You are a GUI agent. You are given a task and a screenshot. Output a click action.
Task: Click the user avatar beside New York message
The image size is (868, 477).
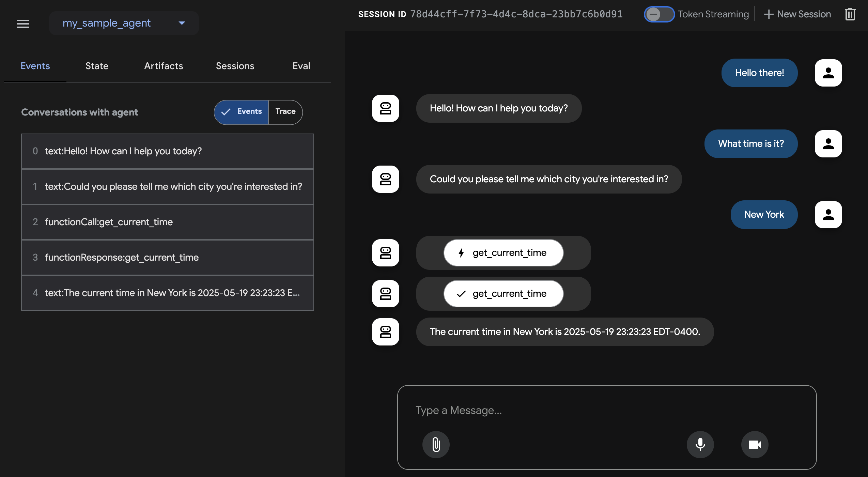pyautogui.click(x=828, y=215)
